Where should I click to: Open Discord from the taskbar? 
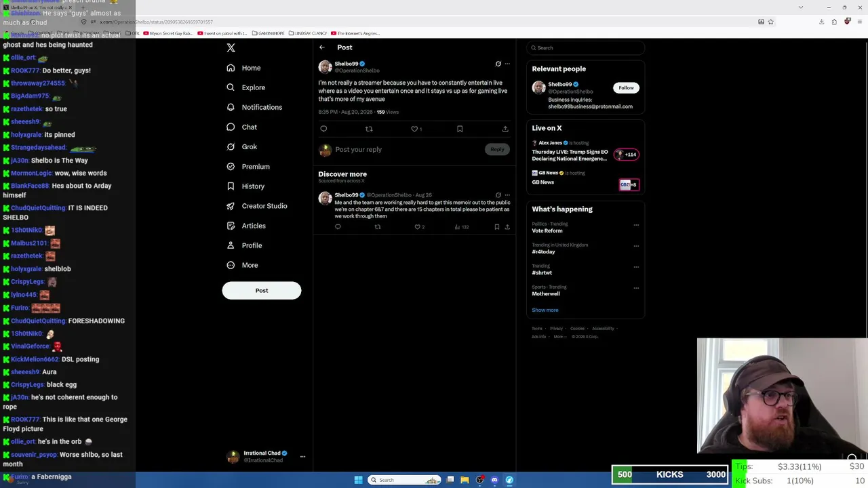494,480
